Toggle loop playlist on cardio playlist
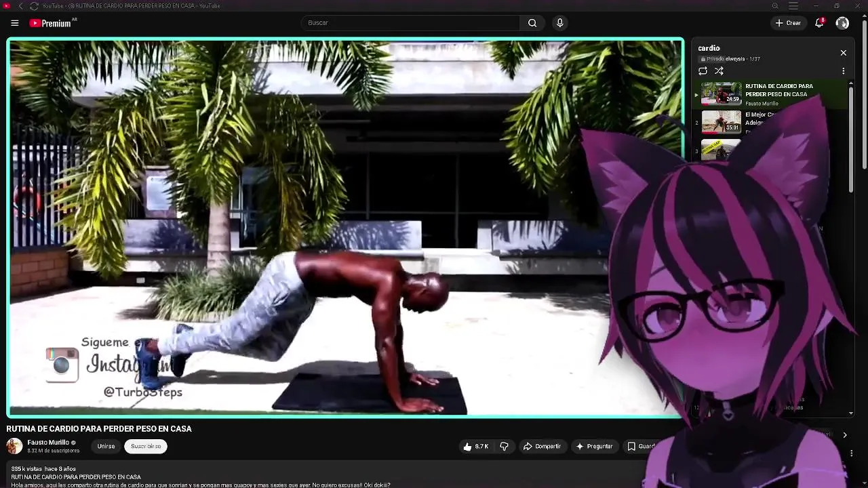This screenshot has height=488, width=868. pyautogui.click(x=703, y=71)
